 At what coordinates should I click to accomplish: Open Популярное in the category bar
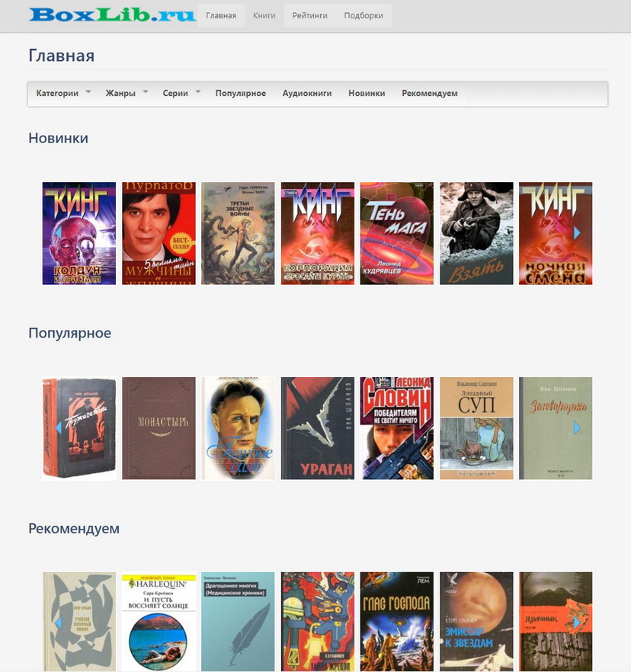[x=241, y=93]
